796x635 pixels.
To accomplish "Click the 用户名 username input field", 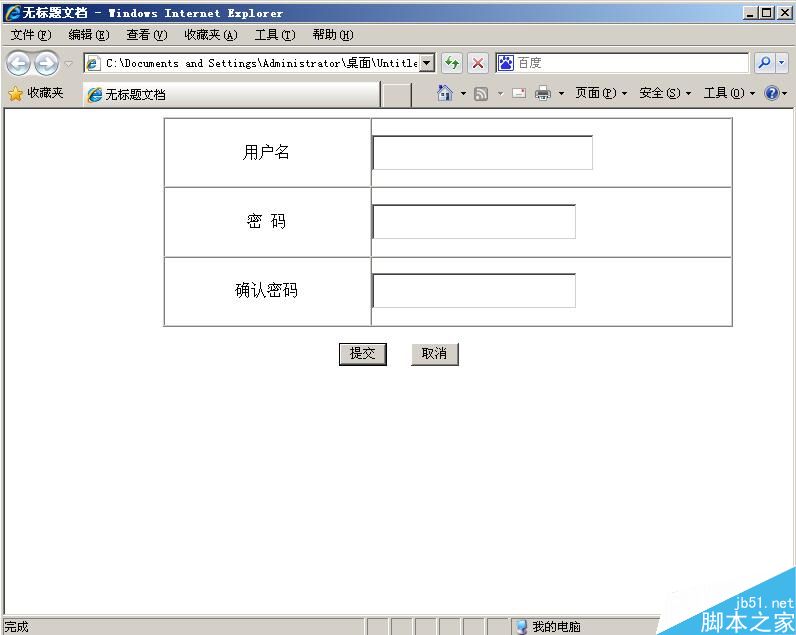I will (x=482, y=153).
